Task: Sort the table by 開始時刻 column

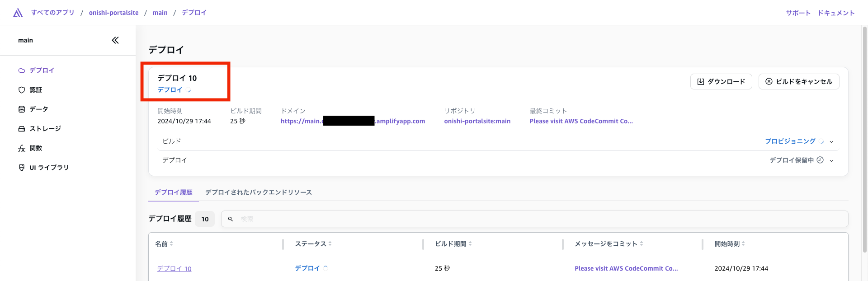Action: pyautogui.click(x=743, y=244)
